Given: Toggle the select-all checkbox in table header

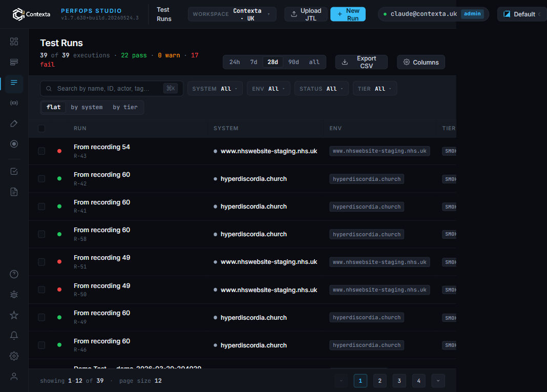Looking at the screenshot, I should tap(41, 129).
